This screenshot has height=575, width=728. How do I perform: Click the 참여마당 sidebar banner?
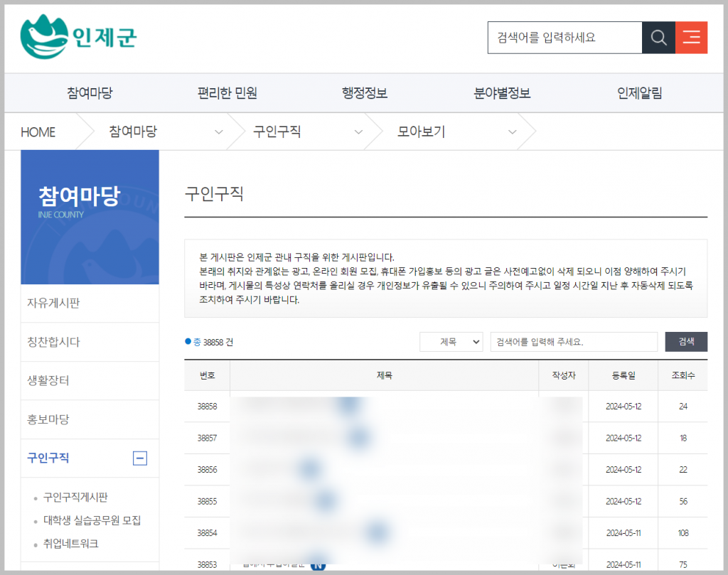90,217
